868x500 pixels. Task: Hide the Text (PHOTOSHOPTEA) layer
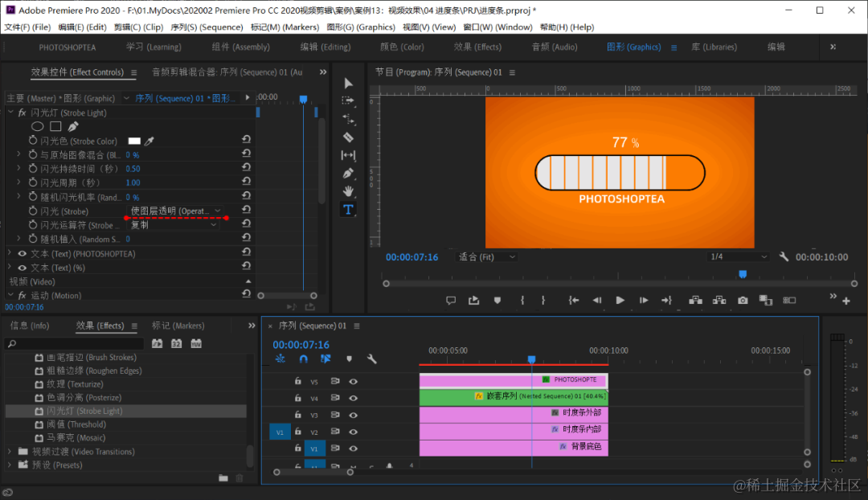point(23,253)
